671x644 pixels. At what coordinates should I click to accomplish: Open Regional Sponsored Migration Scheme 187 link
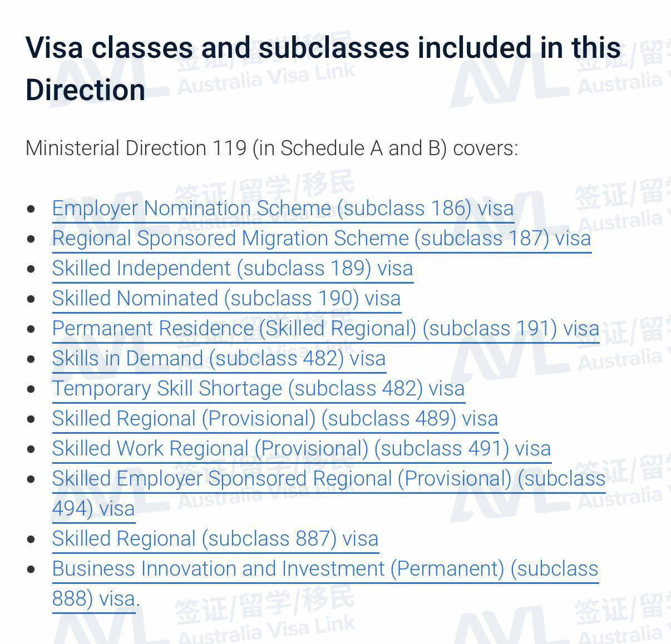(322, 239)
